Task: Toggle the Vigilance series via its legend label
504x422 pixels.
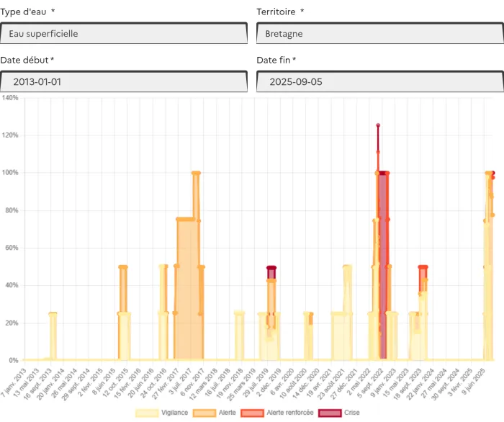Action: 174,413
